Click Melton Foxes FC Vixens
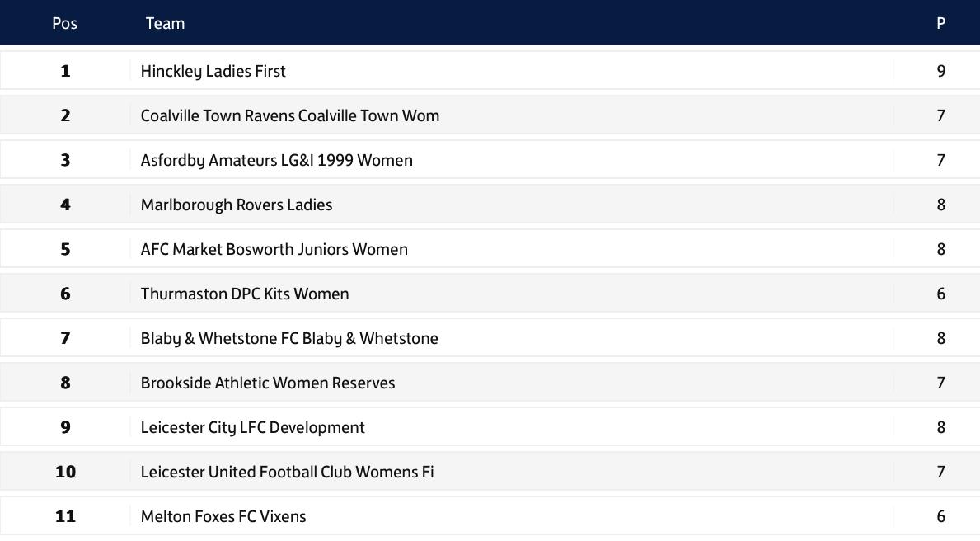The height and width of the screenshot is (541, 980). click(223, 516)
